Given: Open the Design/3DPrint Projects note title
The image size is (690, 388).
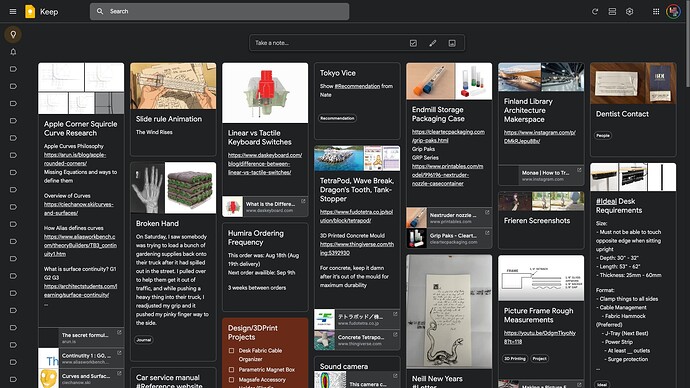Looking at the screenshot, I should pos(253,333).
